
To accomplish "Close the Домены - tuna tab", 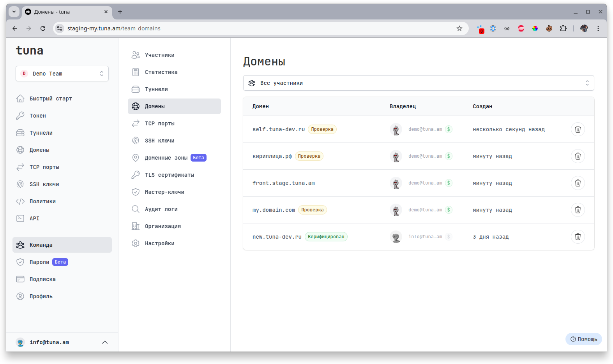I will click(x=106, y=12).
